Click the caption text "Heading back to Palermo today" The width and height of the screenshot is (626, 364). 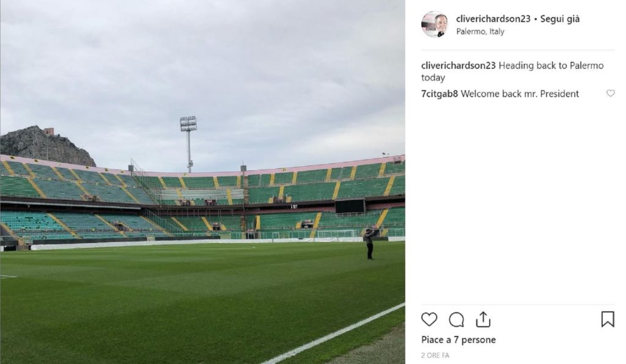pos(512,71)
